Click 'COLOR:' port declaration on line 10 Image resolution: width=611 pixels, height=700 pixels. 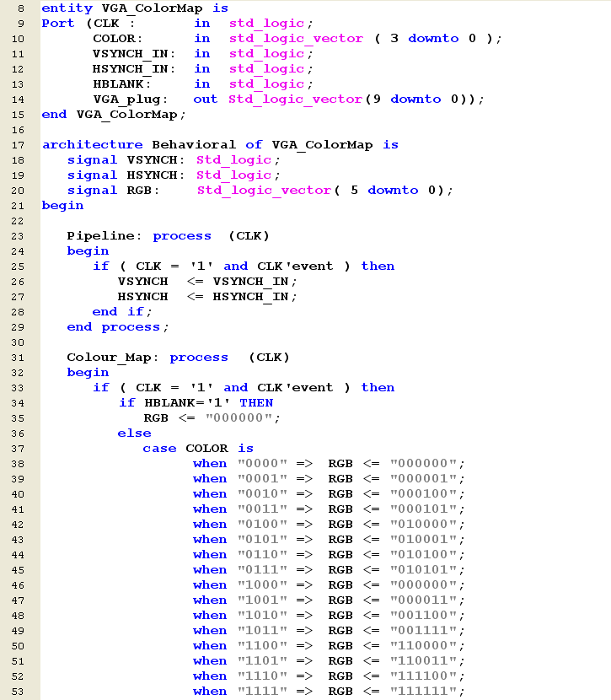[x=118, y=39]
